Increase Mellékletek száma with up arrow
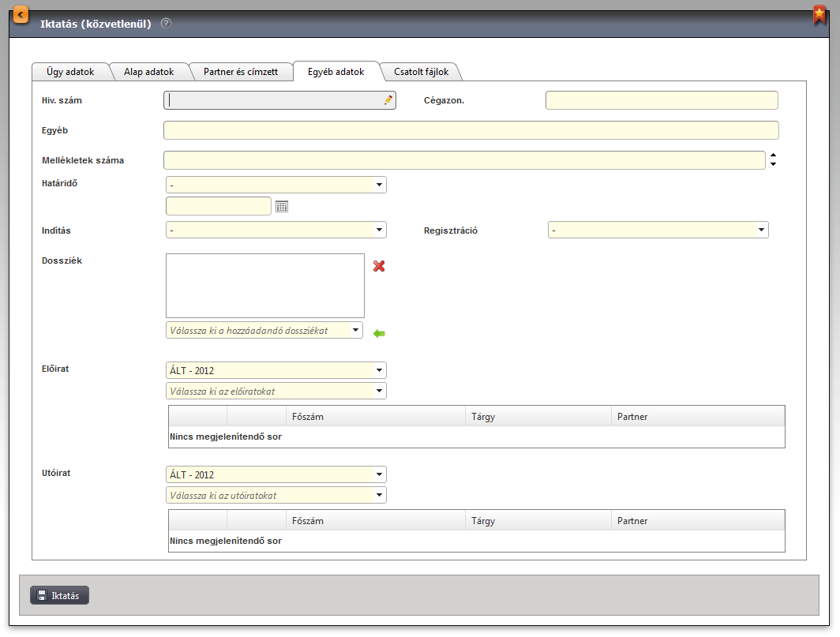Image resolution: width=840 pixels, height=637 pixels. point(773,156)
